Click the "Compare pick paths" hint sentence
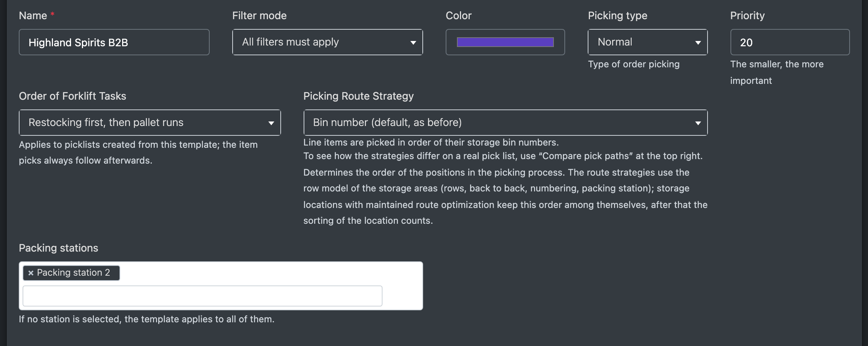 tap(503, 156)
